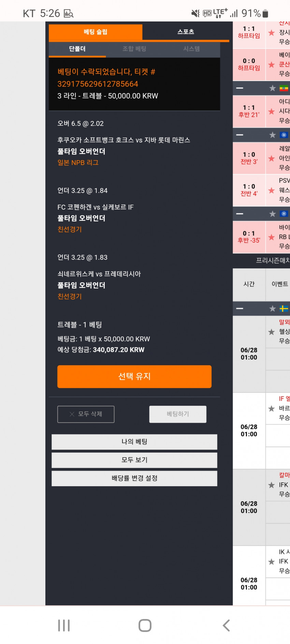Tap the star icon on the 0:1 RB match
Image resolution: width=290 pixels, height=644 pixels.
272,237
